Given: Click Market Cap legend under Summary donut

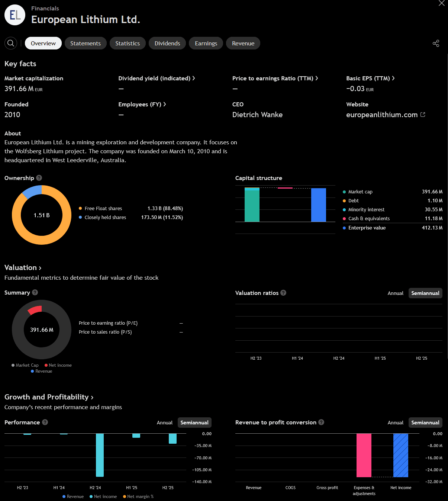Looking at the screenshot, I should pos(25,365).
